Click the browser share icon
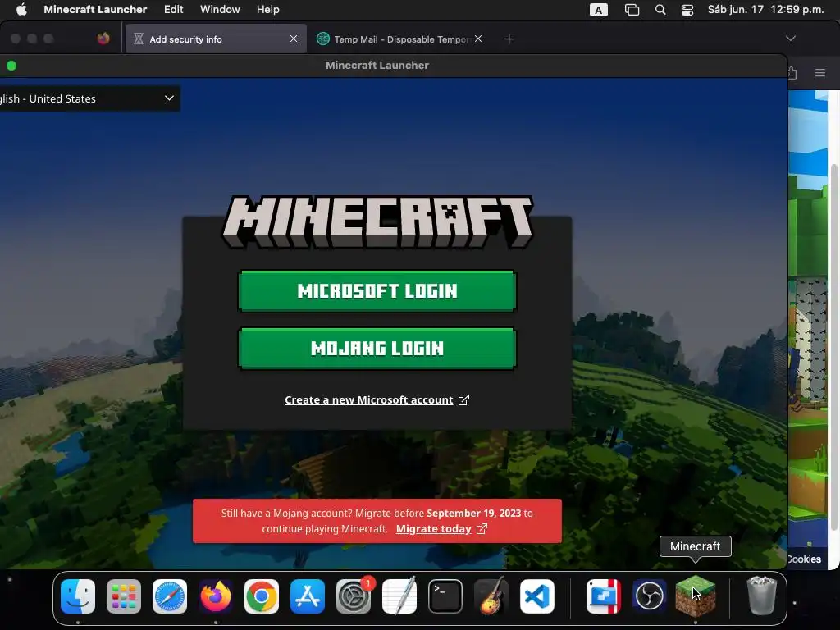The width and height of the screenshot is (840, 630). [x=792, y=73]
